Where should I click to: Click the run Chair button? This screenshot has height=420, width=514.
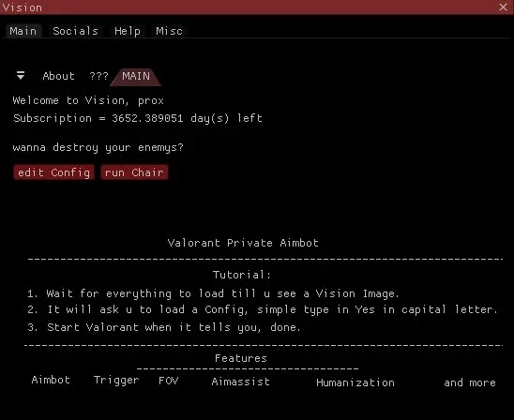134,172
